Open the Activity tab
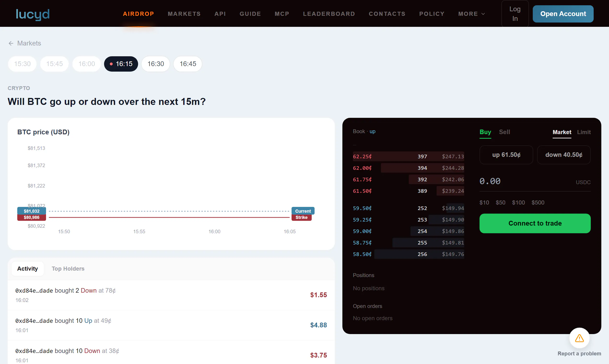The width and height of the screenshot is (609, 364). 28,269
